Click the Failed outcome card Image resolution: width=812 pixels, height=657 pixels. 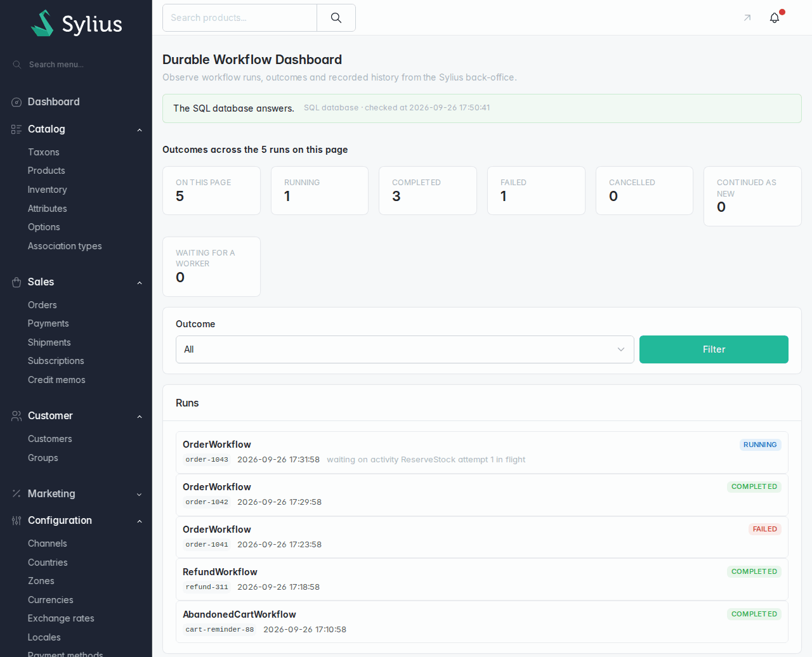click(536, 190)
